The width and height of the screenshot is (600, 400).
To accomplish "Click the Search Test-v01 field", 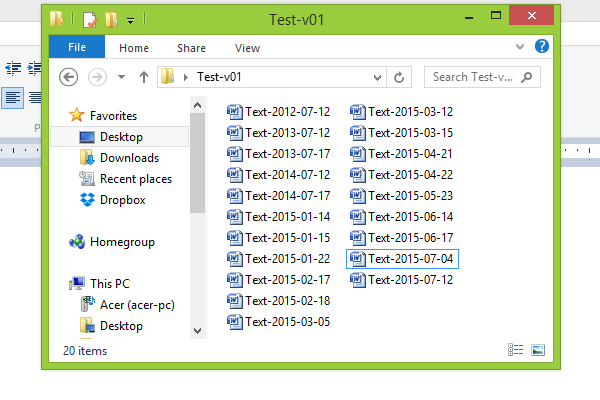I will [x=482, y=77].
